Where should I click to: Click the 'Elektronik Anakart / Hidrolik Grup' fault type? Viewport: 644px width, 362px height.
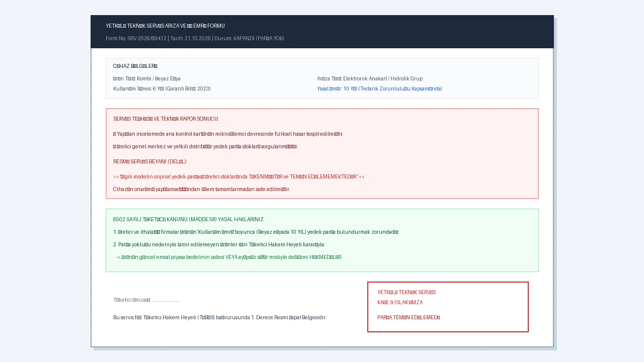(x=370, y=78)
